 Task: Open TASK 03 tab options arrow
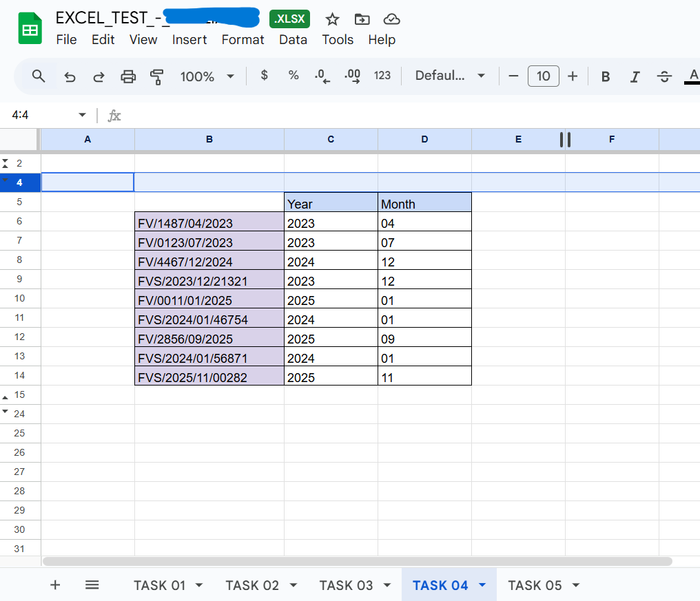click(387, 585)
